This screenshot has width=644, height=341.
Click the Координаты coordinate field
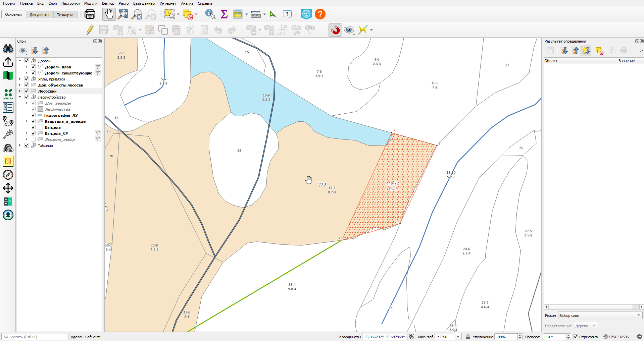click(x=385, y=337)
